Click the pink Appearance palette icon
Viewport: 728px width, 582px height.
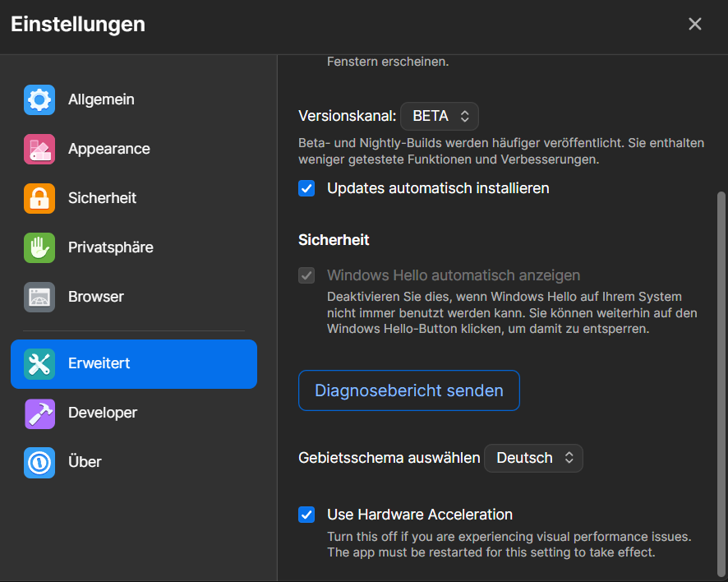tap(39, 149)
